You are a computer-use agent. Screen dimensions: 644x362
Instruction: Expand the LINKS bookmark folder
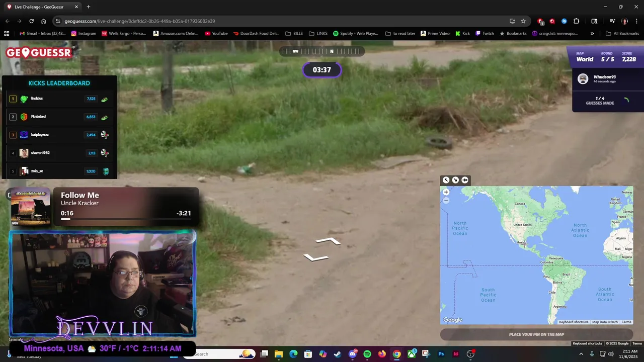click(x=318, y=34)
